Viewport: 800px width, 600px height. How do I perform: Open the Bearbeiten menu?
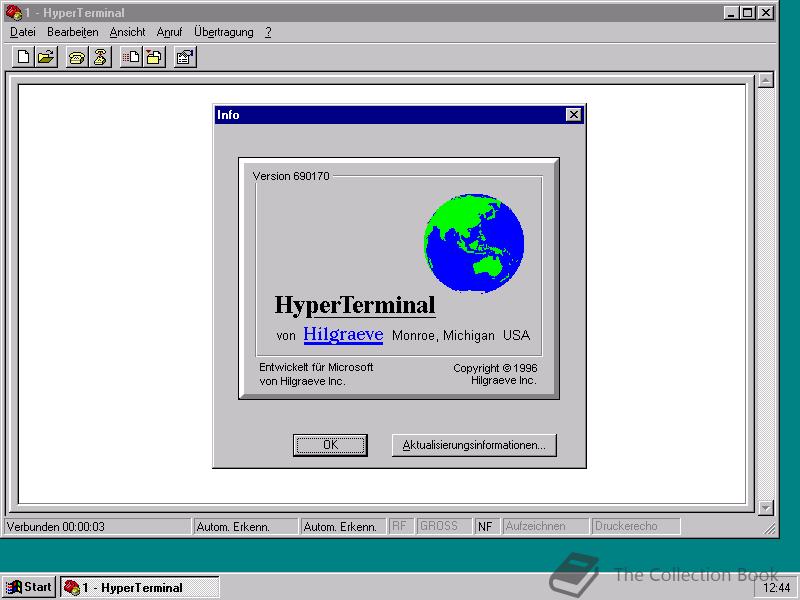pyautogui.click(x=72, y=32)
